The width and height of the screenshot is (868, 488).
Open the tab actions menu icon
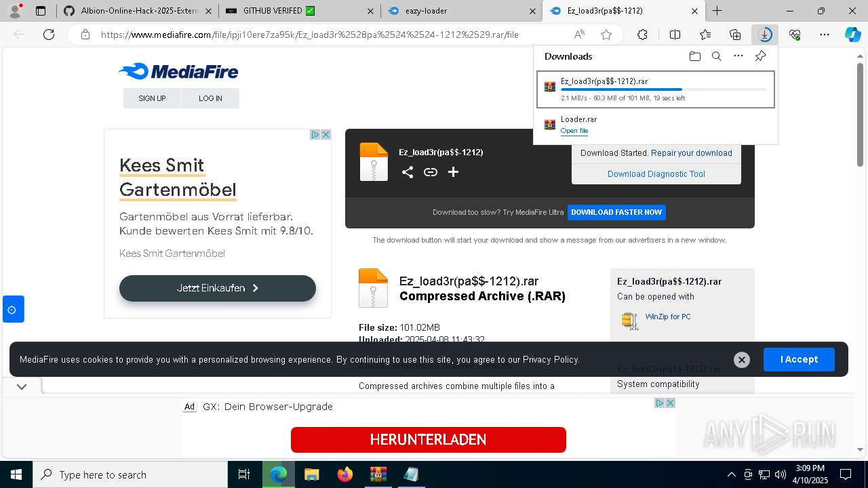tap(41, 11)
